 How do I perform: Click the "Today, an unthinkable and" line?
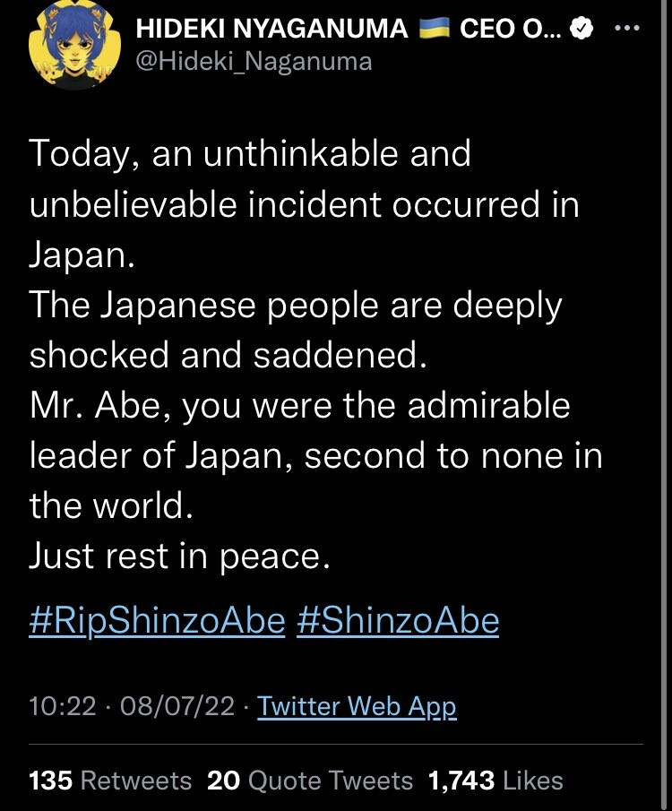[250, 154]
